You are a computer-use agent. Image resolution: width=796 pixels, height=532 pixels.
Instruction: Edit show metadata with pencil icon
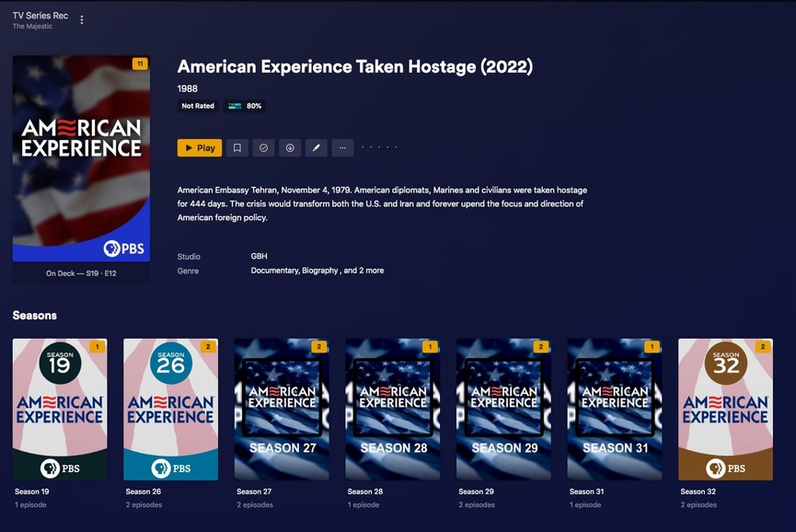[x=317, y=147]
